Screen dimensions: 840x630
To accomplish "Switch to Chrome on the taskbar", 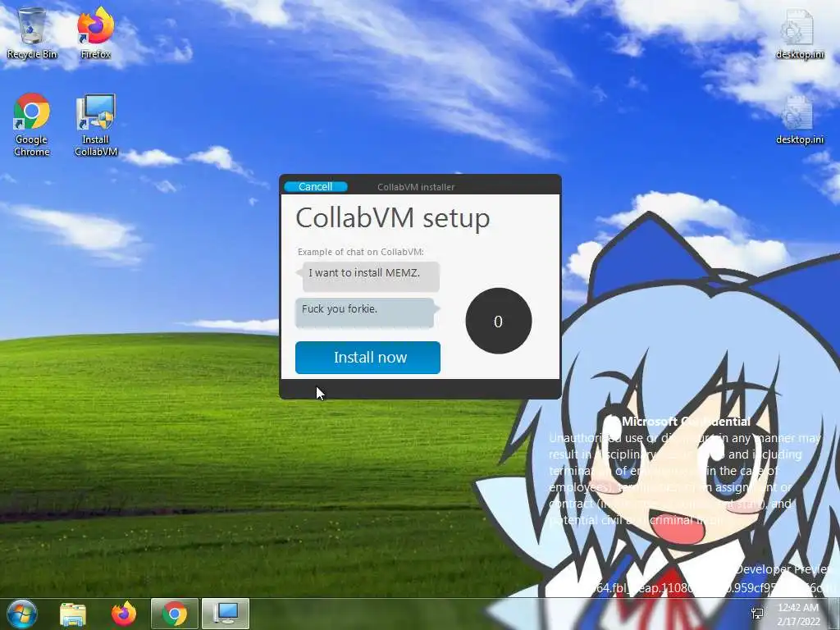I will coord(175,614).
